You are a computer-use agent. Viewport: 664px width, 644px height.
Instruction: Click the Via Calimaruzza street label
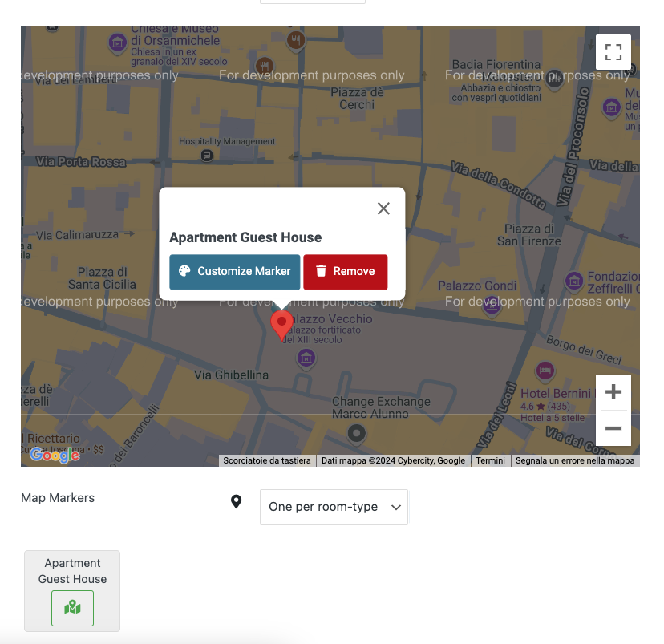pos(77,235)
